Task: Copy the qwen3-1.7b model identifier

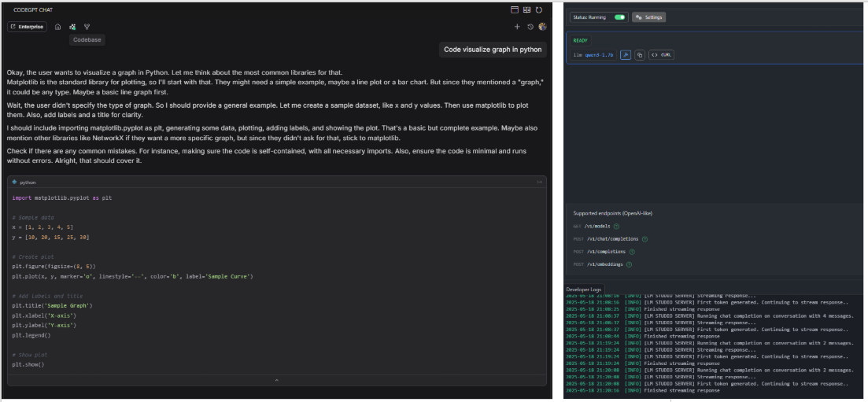Action: click(640, 55)
